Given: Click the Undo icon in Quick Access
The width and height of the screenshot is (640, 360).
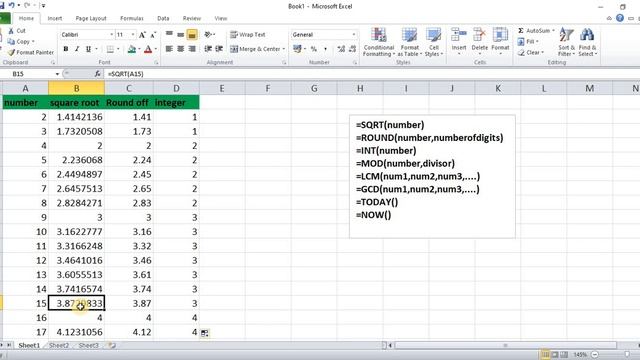Looking at the screenshot, I should [11, 5].
